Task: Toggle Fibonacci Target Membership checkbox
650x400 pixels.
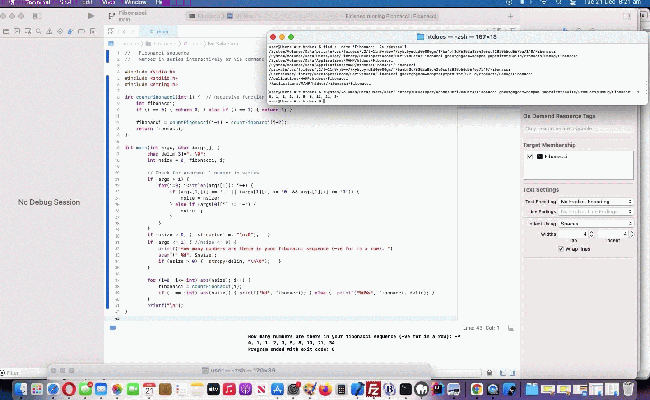Action: [530, 156]
